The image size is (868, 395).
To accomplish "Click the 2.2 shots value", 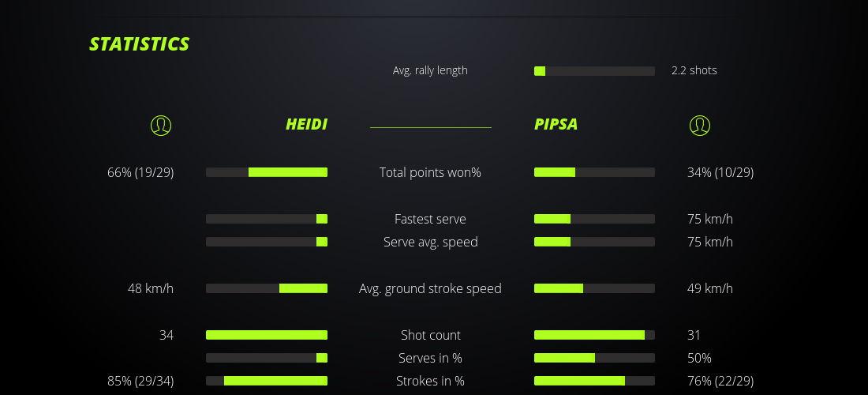I will [x=694, y=70].
